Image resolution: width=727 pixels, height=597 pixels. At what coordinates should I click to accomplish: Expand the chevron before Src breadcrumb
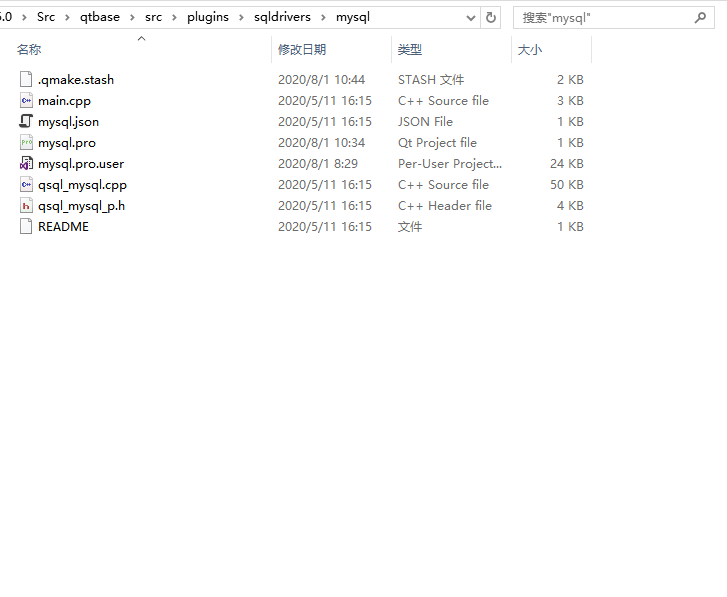[x=24, y=18]
